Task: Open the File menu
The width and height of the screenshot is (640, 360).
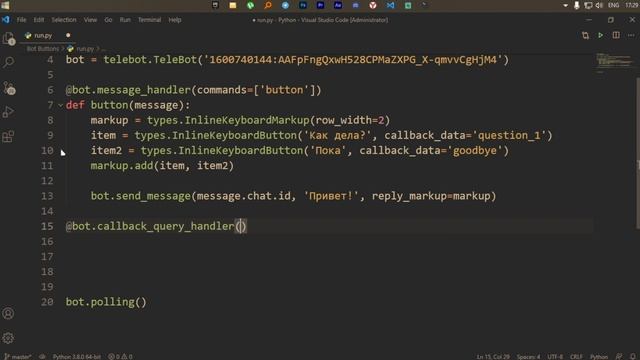Action: (x=21, y=20)
